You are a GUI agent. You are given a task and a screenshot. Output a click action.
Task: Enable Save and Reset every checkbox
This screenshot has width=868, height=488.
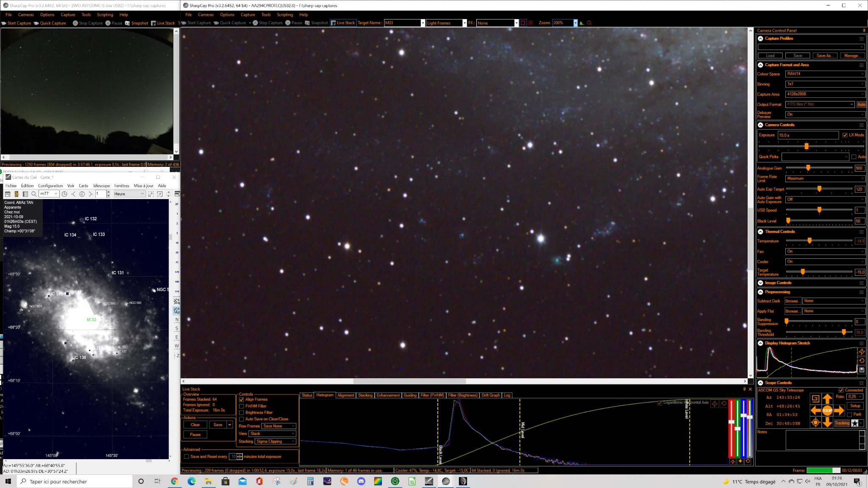point(186,457)
